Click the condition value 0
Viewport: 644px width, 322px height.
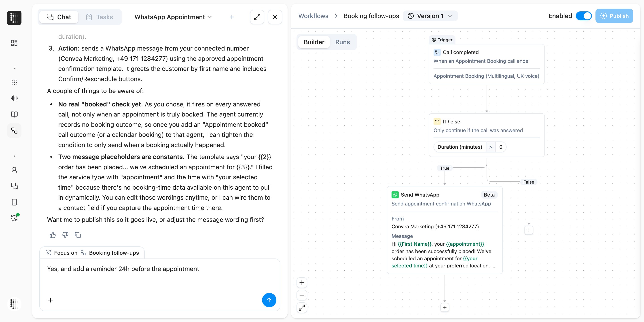tap(501, 147)
